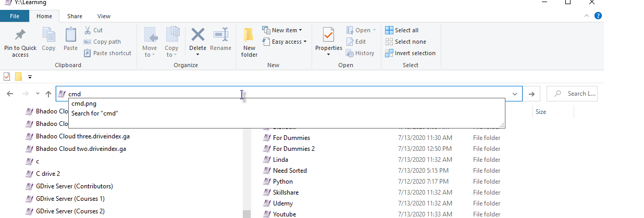Click the Help question mark icon
This screenshot has width=644, height=218.
tap(598, 16)
